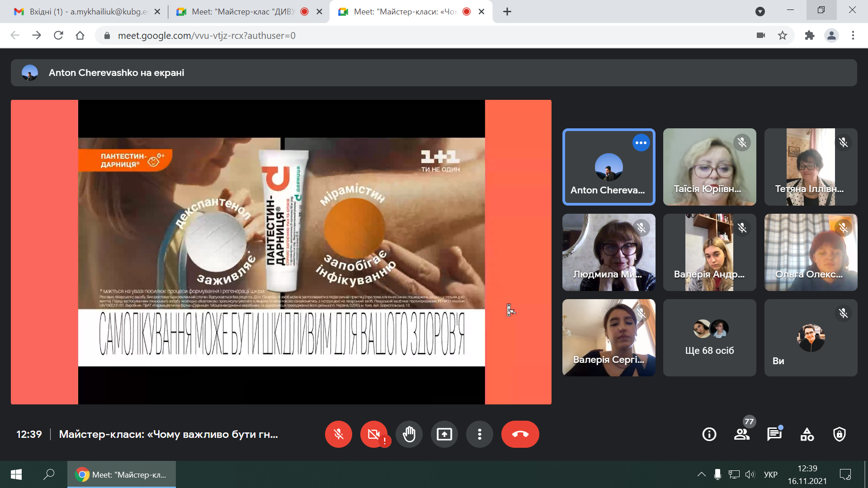Select the Людмила participant video tile
Screen dimensions: 868x488
(609, 252)
